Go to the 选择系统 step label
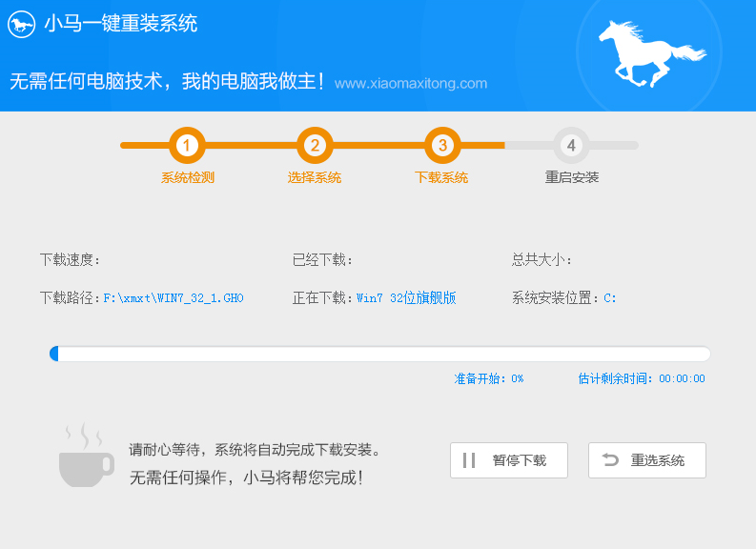The height and width of the screenshot is (549, 756). tap(315, 177)
